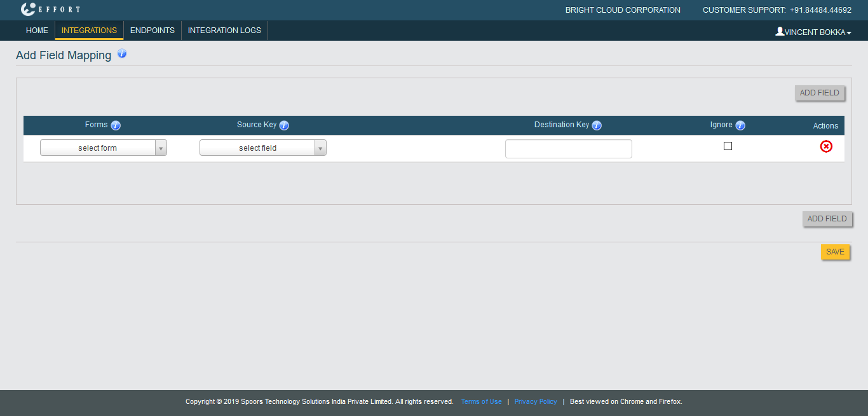The height and width of the screenshot is (416, 868).
Task: Click the user profile icon near Vincent Bokka
Action: click(780, 31)
